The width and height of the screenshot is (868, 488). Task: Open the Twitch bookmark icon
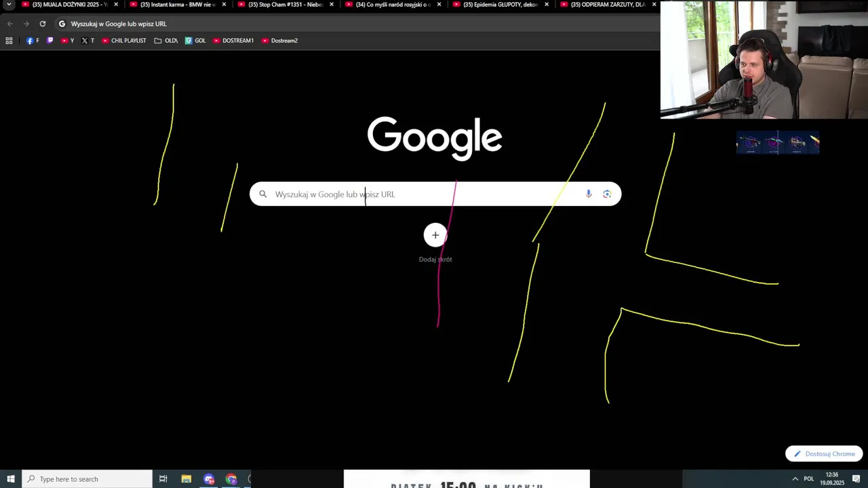[x=50, y=41]
